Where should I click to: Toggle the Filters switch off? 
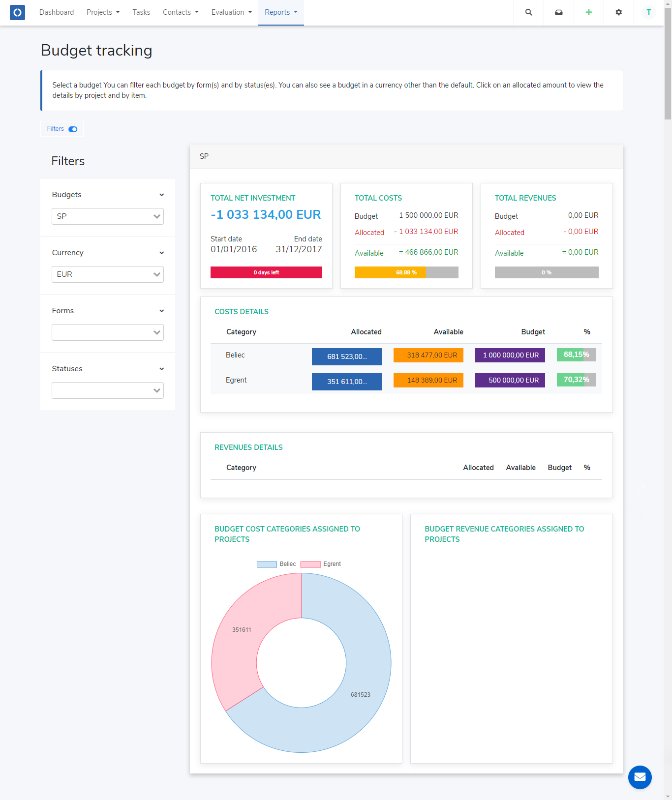pyautogui.click(x=73, y=129)
